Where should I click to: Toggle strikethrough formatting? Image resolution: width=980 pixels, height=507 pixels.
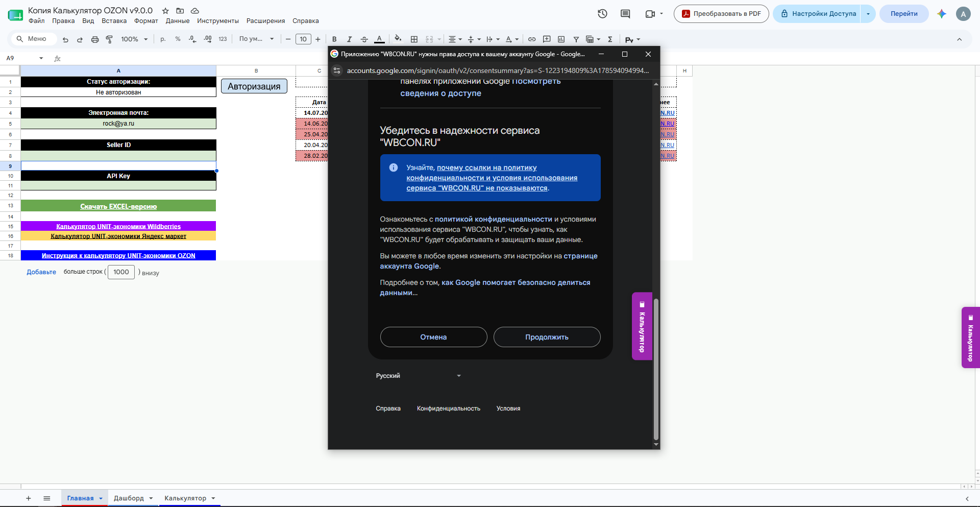[x=364, y=39]
